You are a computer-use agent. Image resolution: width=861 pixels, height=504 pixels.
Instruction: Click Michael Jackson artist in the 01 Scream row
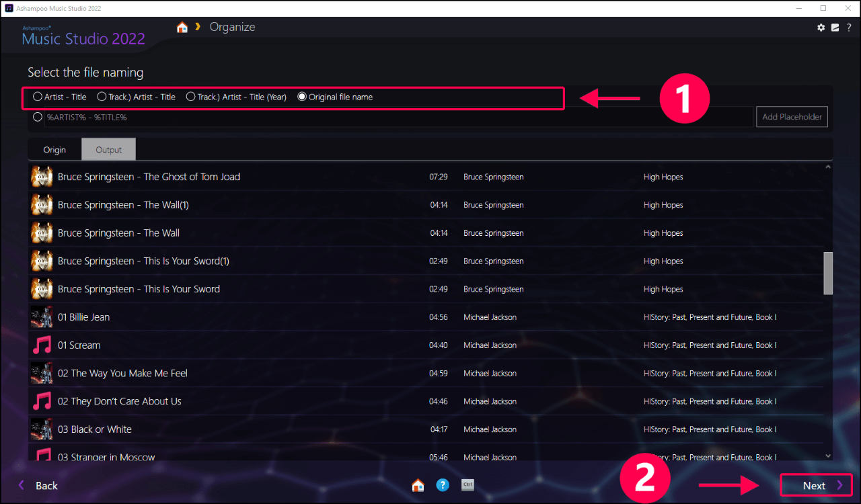(490, 345)
